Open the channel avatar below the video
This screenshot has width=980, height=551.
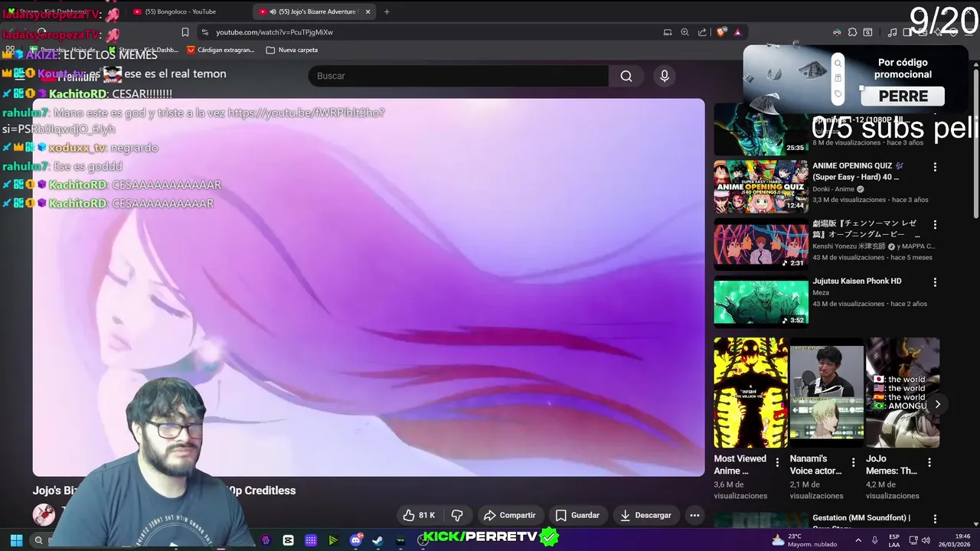coord(44,515)
